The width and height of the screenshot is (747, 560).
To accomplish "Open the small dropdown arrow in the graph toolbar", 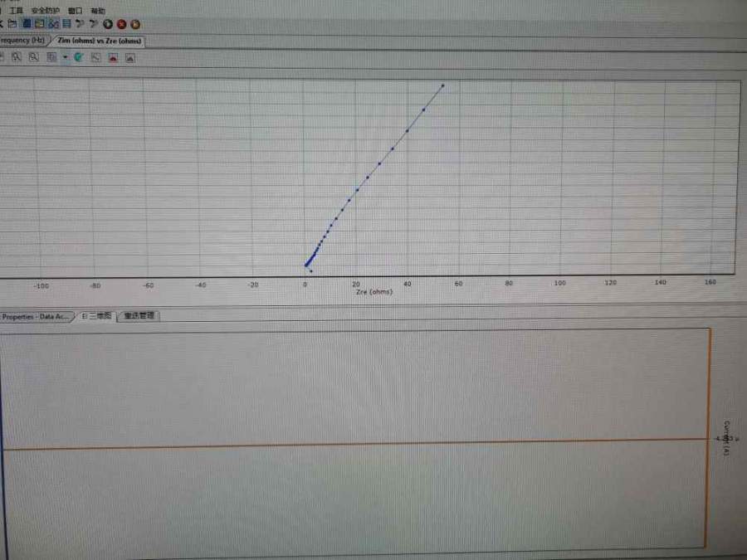I will [x=66, y=57].
